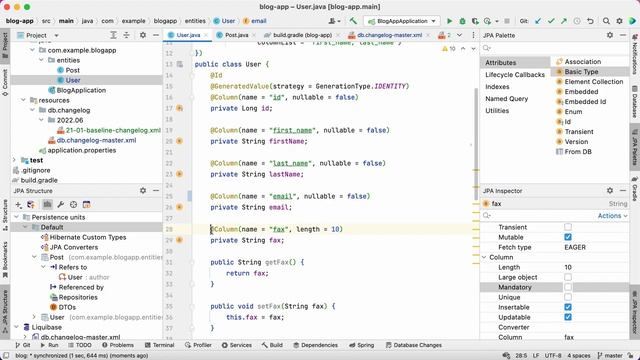640x360 pixels.
Task: Open the Commit side panel
Action: [x=5, y=82]
